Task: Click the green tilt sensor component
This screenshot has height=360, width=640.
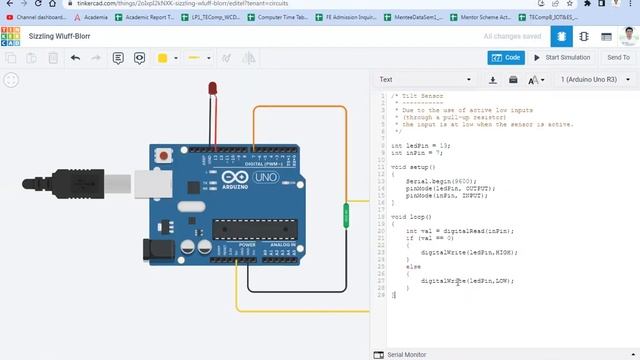Action: [346, 216]
